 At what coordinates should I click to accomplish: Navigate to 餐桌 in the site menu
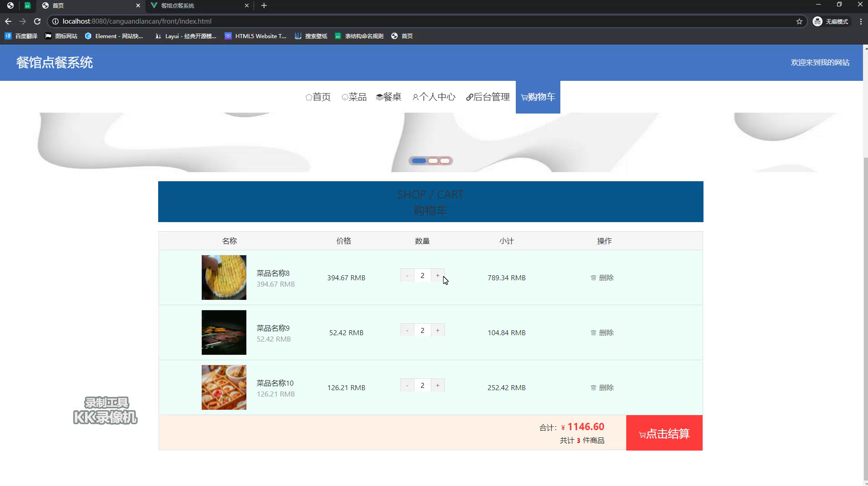point(389,97)
